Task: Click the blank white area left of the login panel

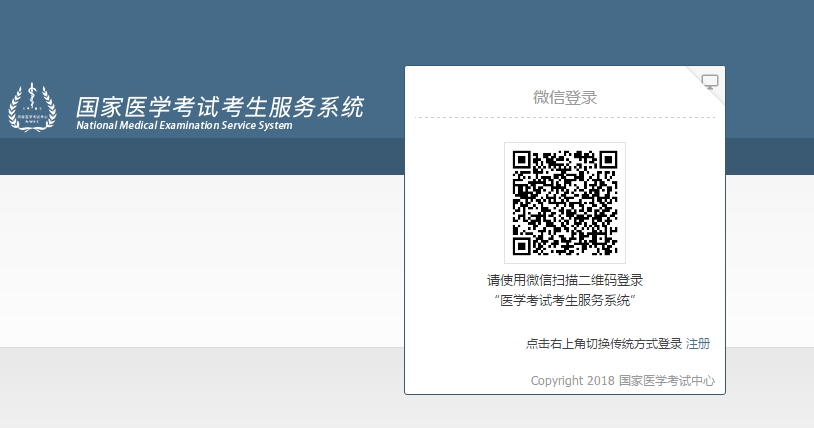Action: coord(200,260)
